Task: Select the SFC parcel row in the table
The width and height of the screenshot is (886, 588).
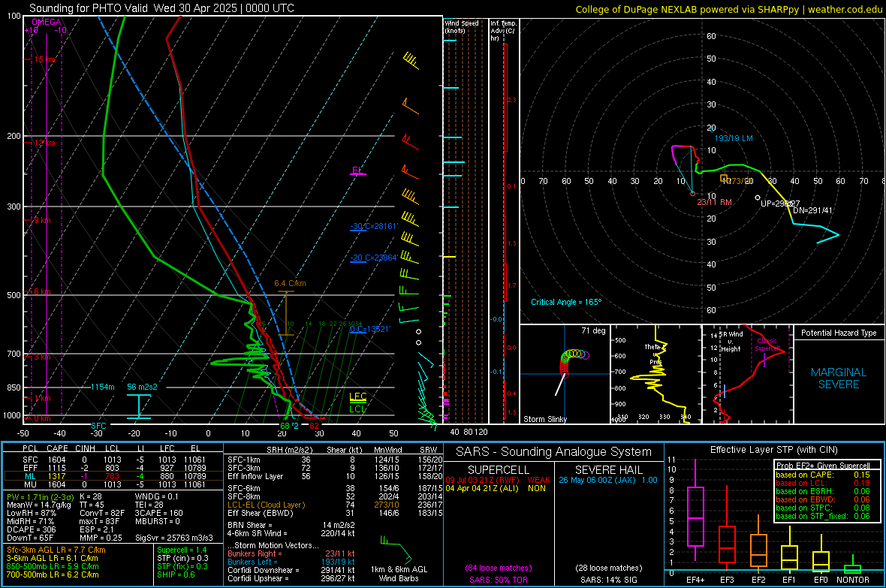Action: click(x=113, y=460)
